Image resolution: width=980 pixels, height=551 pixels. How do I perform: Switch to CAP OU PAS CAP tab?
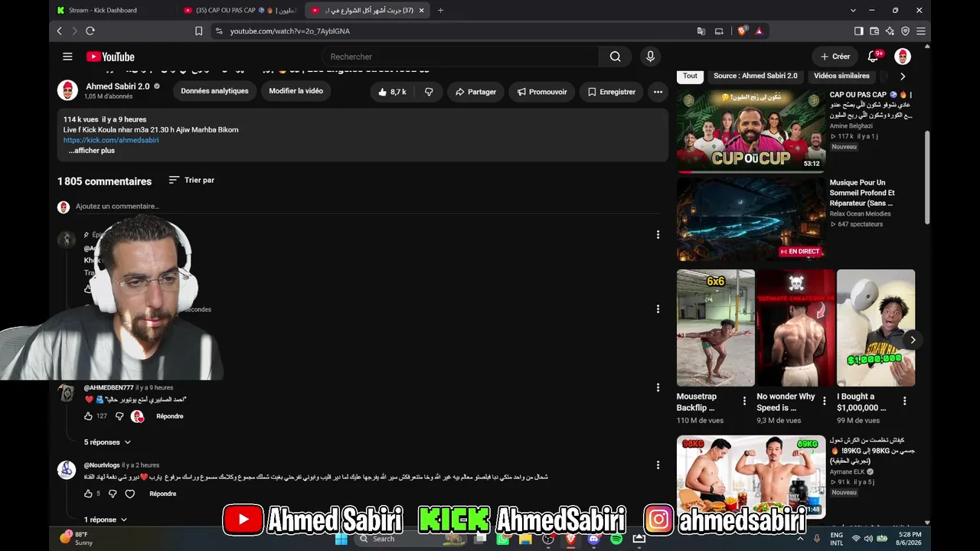[240, 10]
